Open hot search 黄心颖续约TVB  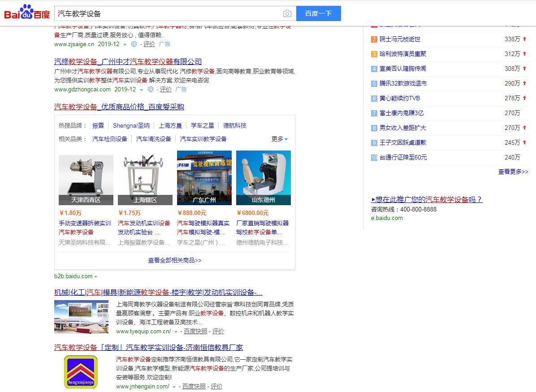[x=400, y=98]
